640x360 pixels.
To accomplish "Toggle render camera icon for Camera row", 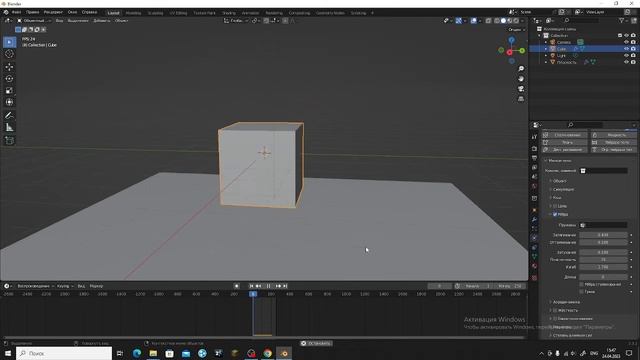I will pyautogui.click(x=633, y=42).
